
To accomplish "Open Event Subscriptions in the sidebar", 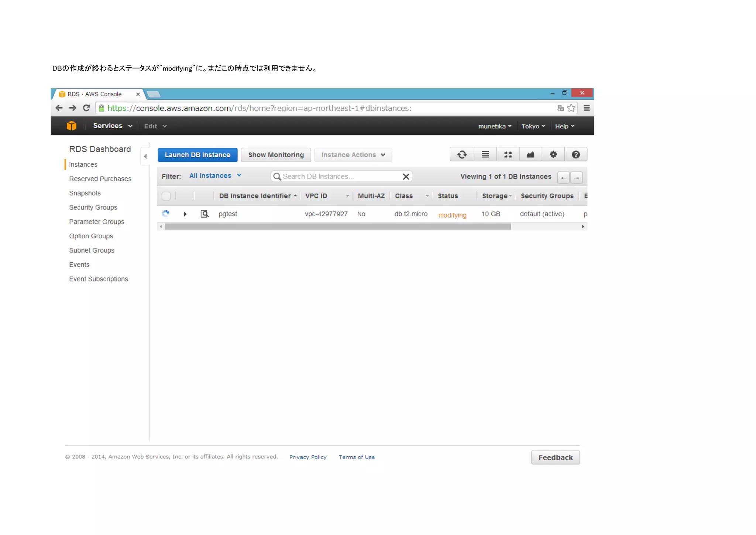I will (x=98, y=279).
